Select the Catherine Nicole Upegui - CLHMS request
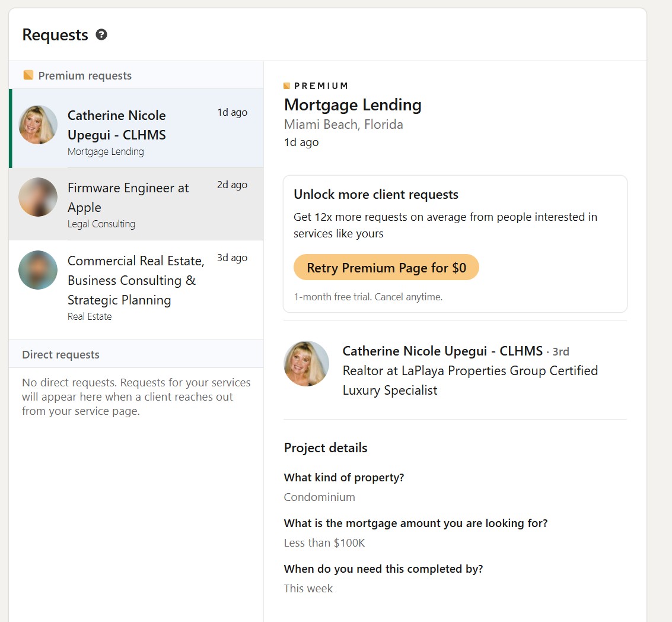Viewport: 672px width, 622px height. (136, 128)
